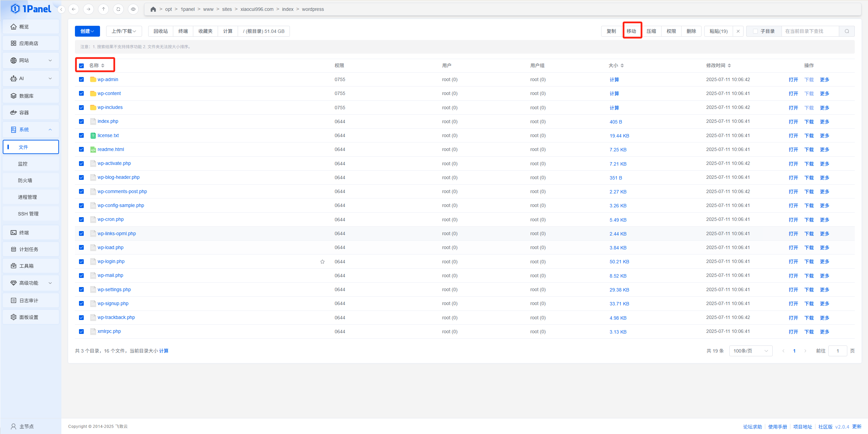Open the 上传/下载 dropdown menu
Screen dimensions: 868x434
pyautogui.click(x=124, y=31)
